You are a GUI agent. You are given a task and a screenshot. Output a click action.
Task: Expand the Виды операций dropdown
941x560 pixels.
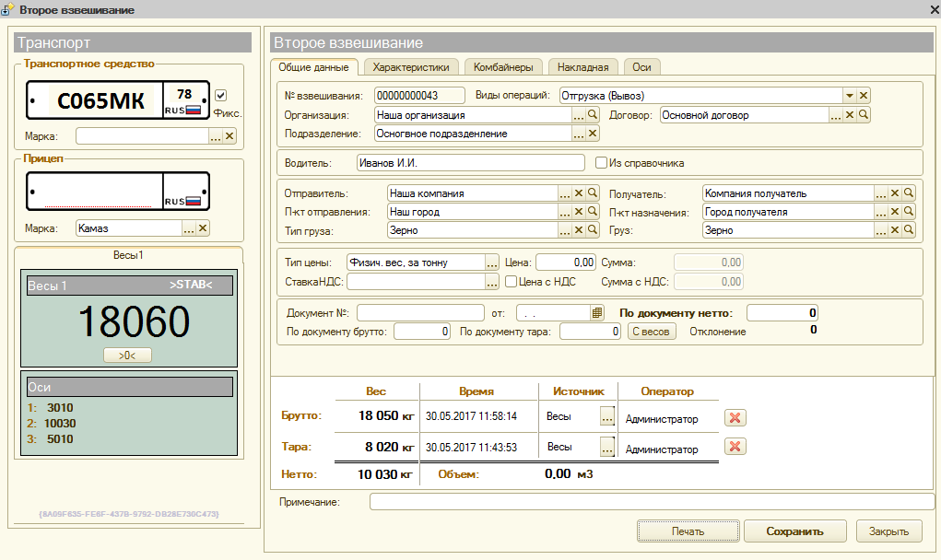[849, 96]
